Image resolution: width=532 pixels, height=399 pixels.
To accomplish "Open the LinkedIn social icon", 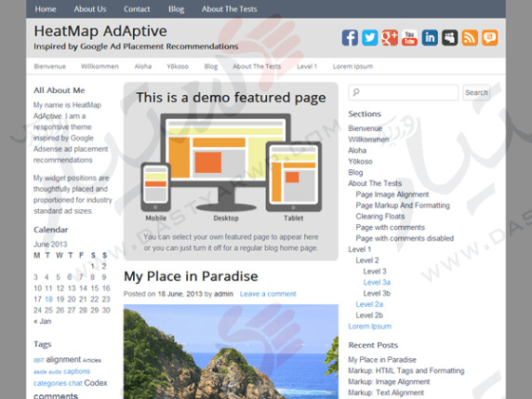I will 430,37.
